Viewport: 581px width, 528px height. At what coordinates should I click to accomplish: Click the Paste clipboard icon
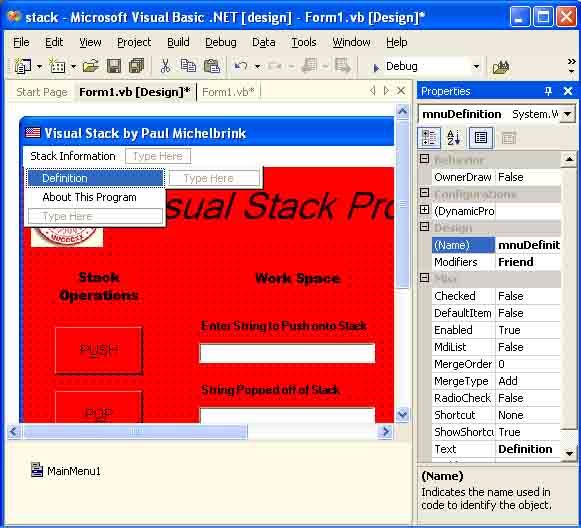click(212, 66)
